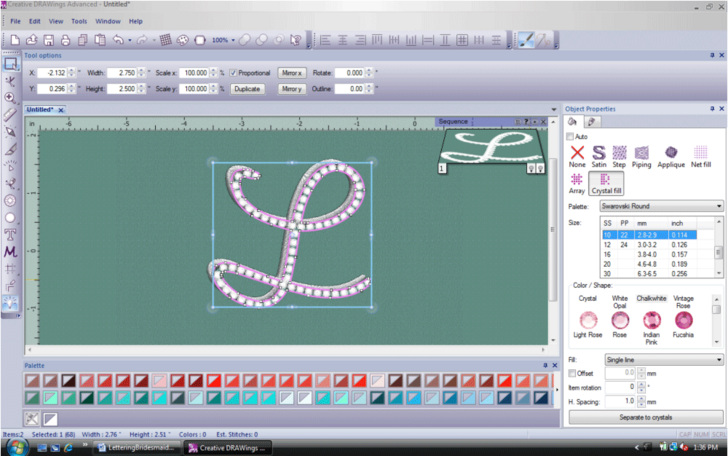Click the Net fill icon
The image size is (728, 456).
click(x=700, y=154)
